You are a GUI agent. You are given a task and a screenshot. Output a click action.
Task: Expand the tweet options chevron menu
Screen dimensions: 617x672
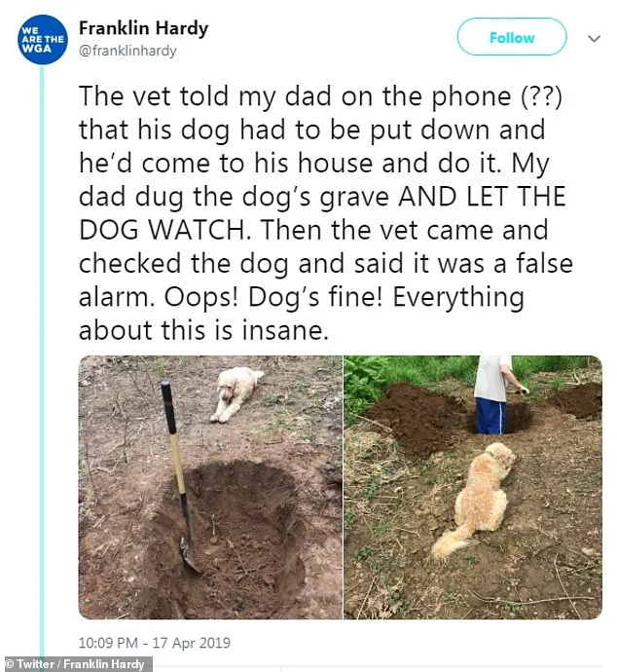click(594, 39)
